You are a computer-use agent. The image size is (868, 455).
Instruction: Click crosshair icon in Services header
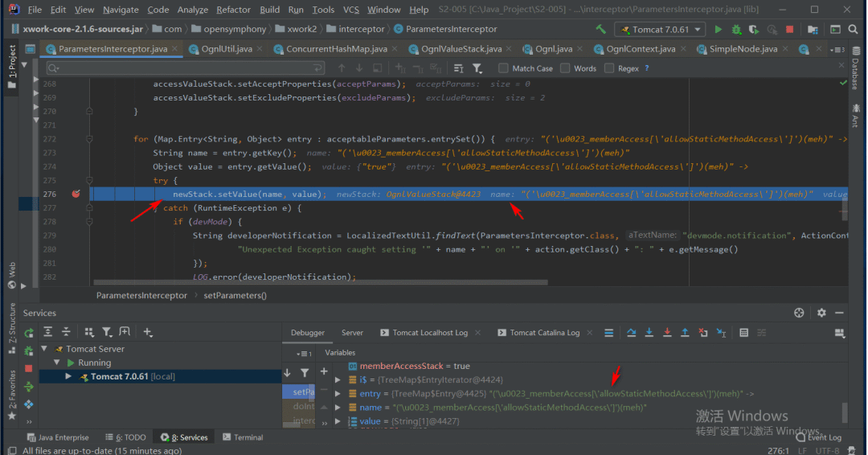[x=799, y=313]
